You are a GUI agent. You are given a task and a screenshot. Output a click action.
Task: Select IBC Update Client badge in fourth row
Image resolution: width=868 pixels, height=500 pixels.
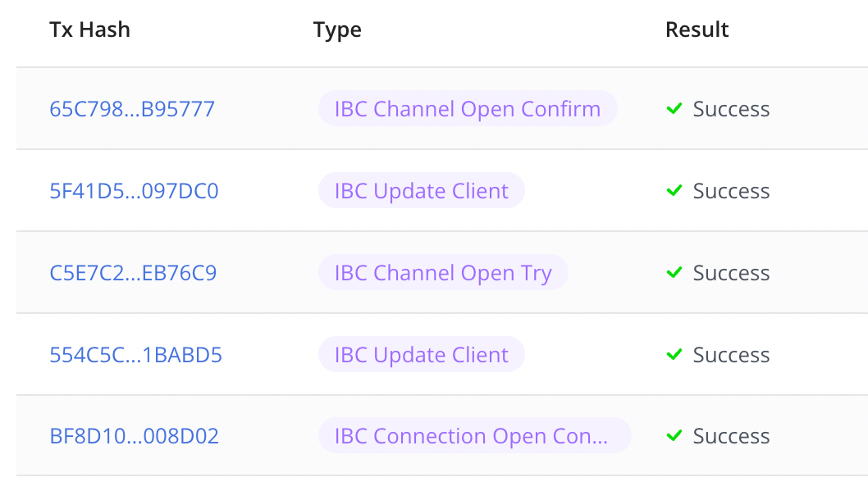[421, 355]
